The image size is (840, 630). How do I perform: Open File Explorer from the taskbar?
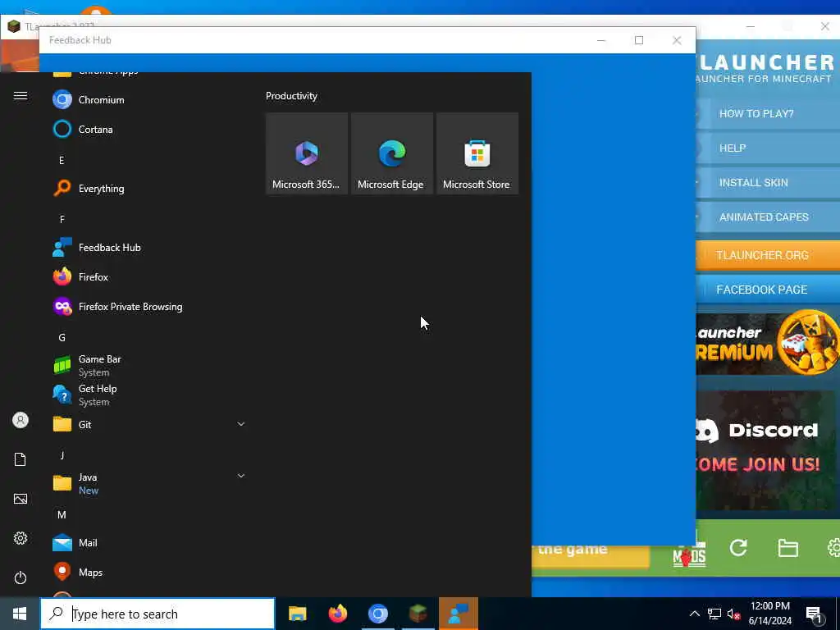[297, 614]
